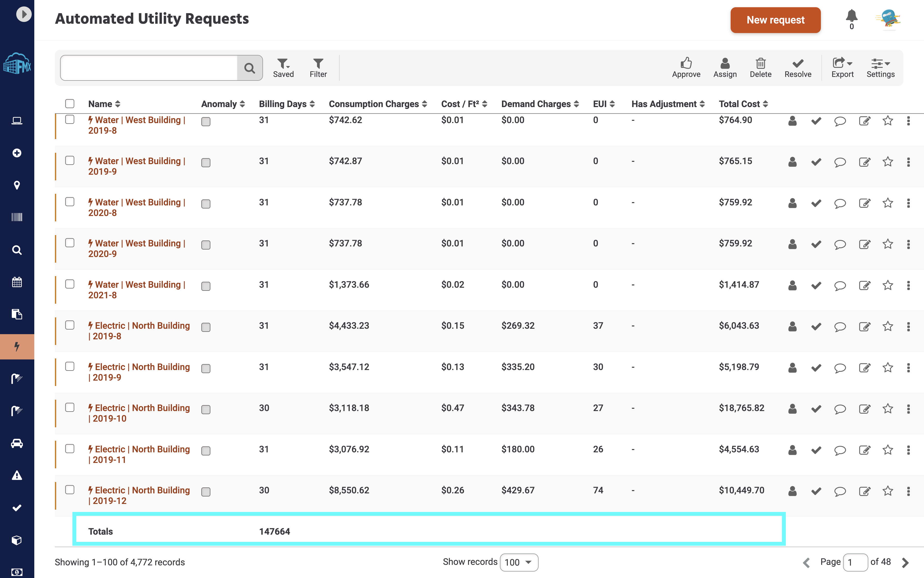Screen dimensions: 924x578
Task: Comment on Electric North Building 2019-9 row
Action: coord(840,368)
